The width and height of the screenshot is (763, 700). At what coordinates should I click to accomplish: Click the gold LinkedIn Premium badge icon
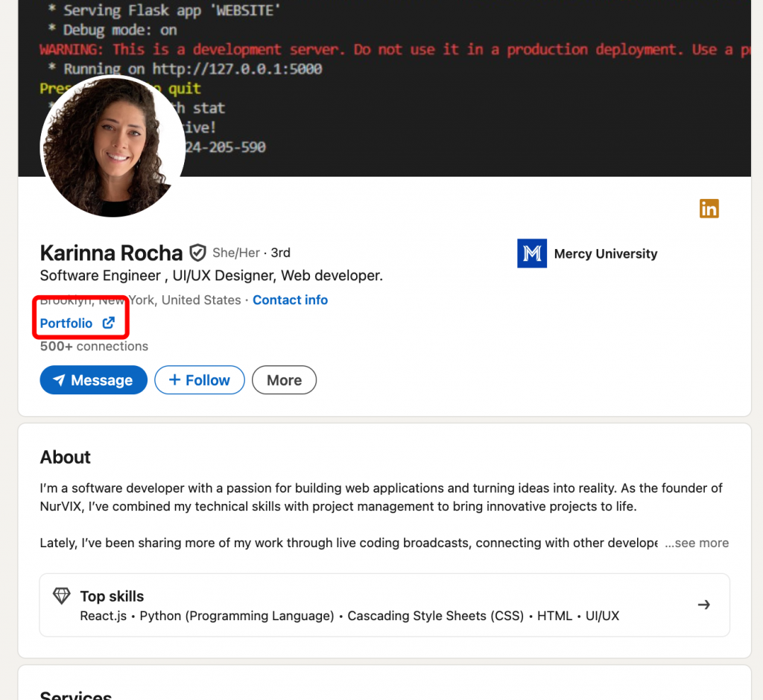coord(709,209)
